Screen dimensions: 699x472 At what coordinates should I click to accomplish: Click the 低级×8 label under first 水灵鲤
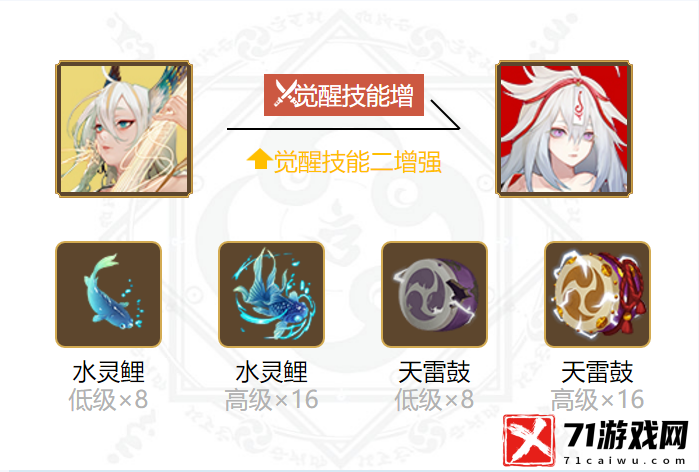(108, 399)
